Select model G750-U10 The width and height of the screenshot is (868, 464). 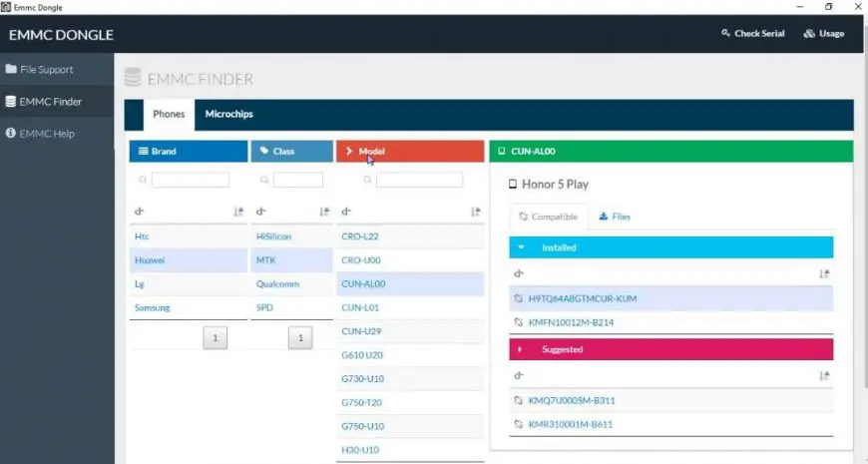click(x=410, y=426)
